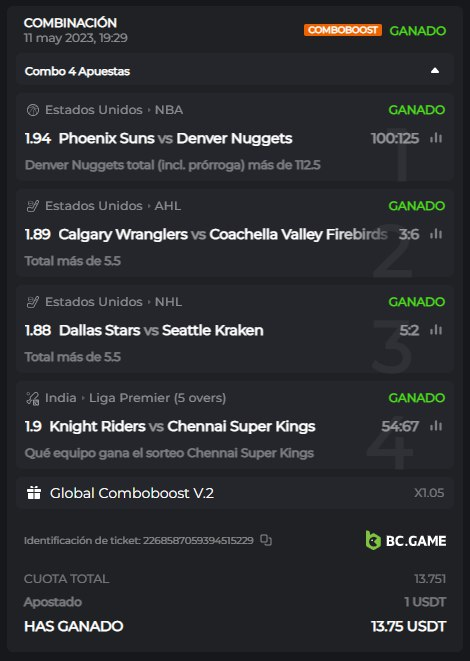Click the Combo 4 Apuestas header

tap(235, 71)
